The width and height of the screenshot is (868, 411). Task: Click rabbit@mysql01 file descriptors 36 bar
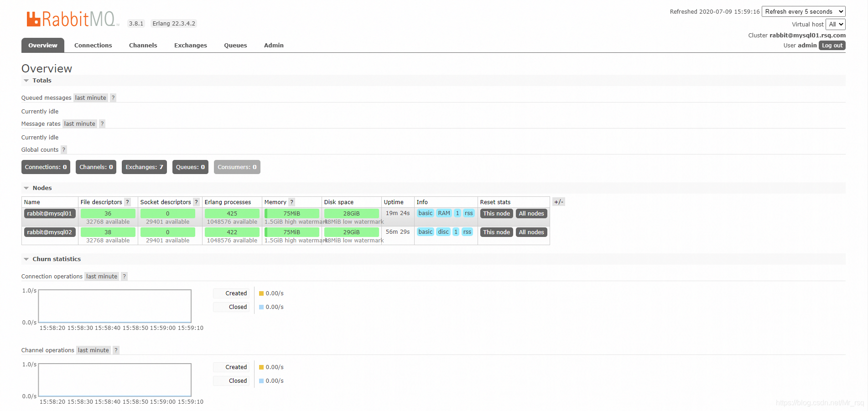coord(108,213)
